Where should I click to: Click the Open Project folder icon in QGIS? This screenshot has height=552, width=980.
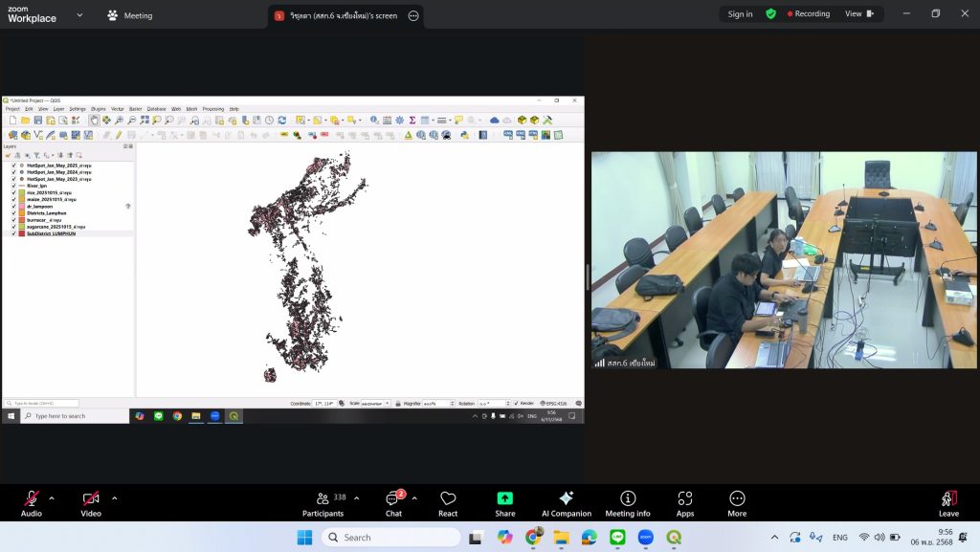coord(26,121)
